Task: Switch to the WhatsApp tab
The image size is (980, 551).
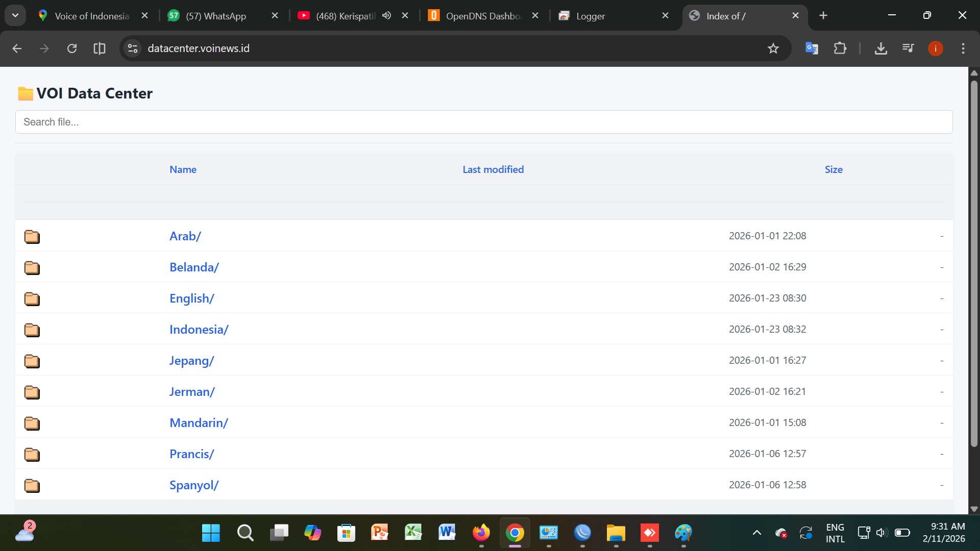Action: coord(215,16)
